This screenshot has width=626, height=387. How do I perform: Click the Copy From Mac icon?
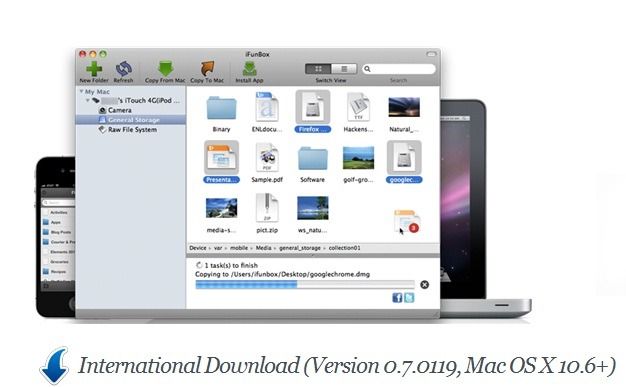pyautogui.click(x=165, y=69)
